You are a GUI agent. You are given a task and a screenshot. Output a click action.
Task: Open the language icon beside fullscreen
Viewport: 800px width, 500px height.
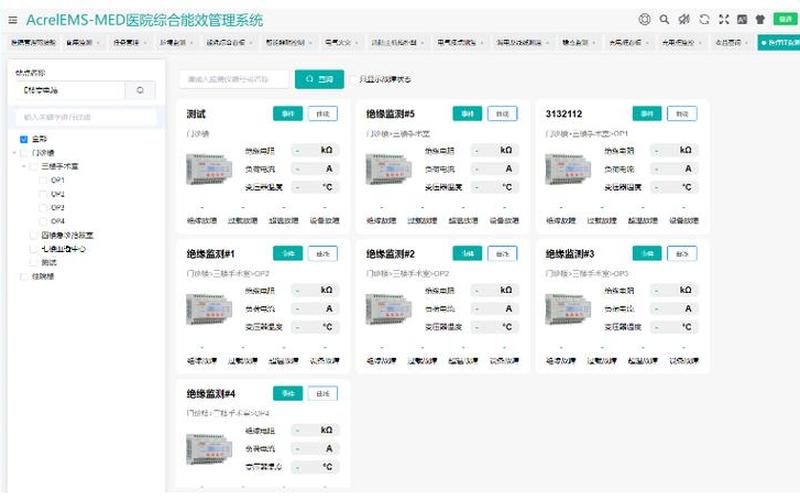tap(742, 19)
